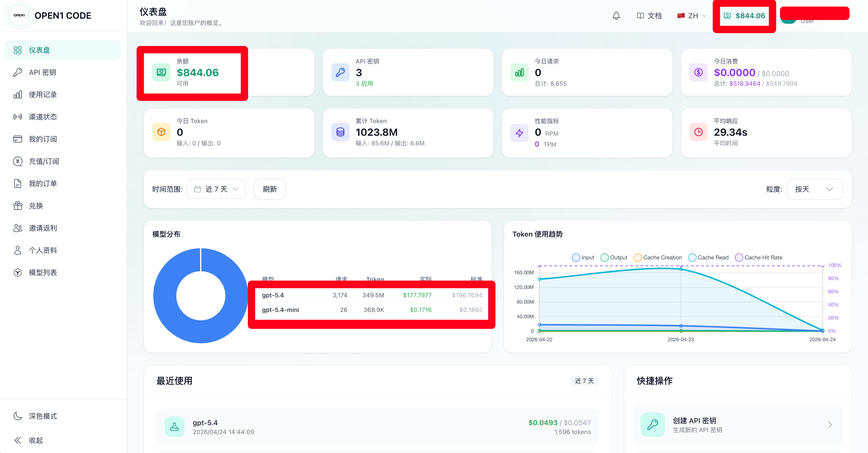
Task: Open 充值/订阅 sidebar item
Action: click(44, 161)
